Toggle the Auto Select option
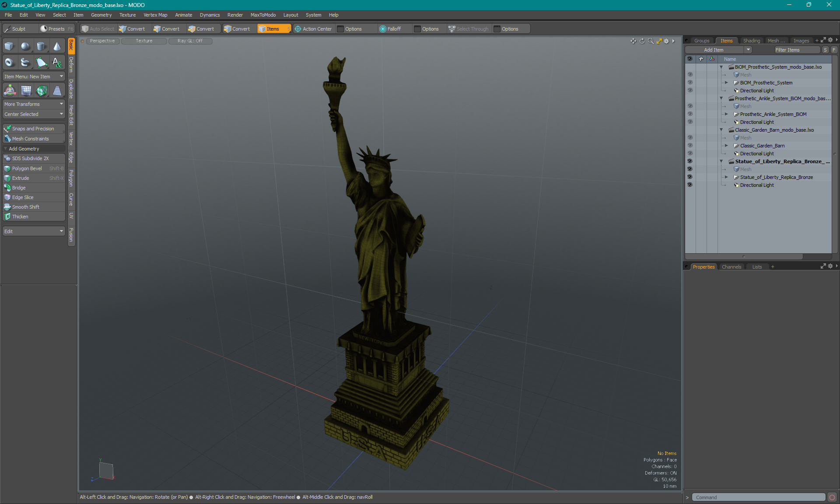 pos(98,29)
